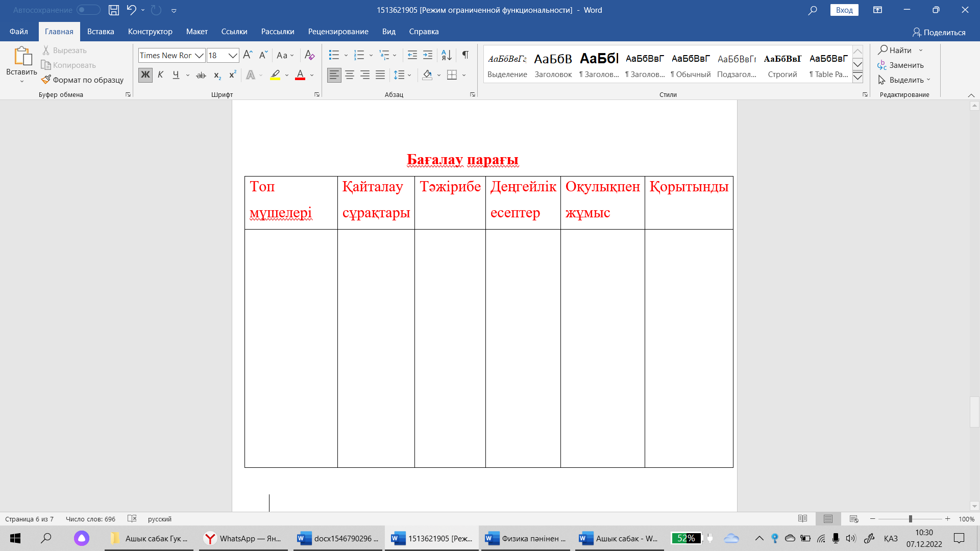This screenshot has height=551, width=980.
Task: Expand the Styles gallery more arrow
Action: (x=857, y=78)
